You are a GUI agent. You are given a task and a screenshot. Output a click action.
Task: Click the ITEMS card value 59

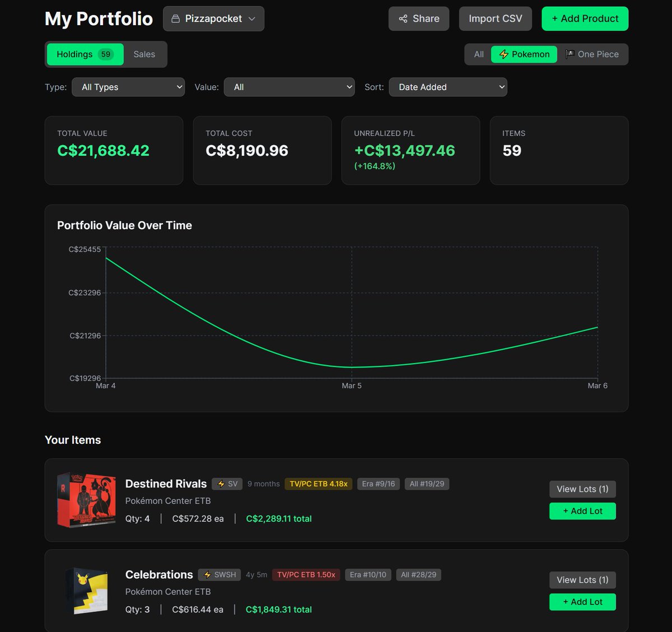512,151
